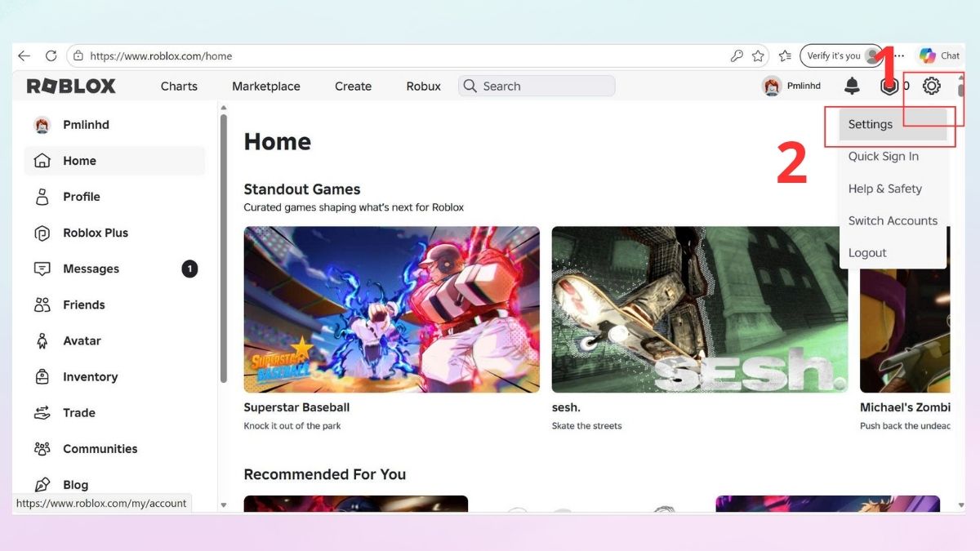Open Robux in top navigation
Screen dimensions: 980x551
coord(423,86)
